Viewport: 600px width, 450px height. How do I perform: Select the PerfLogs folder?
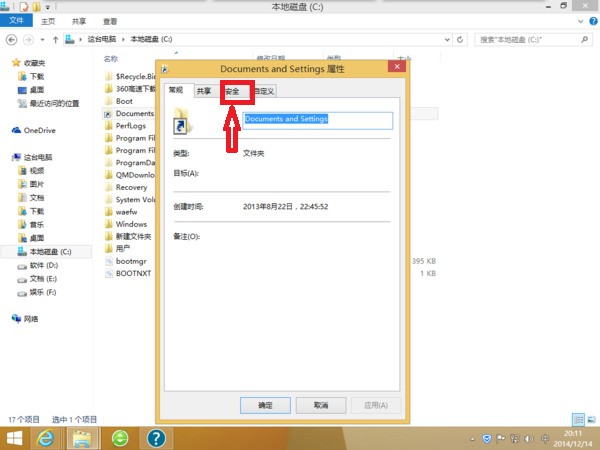coord(126,126)
